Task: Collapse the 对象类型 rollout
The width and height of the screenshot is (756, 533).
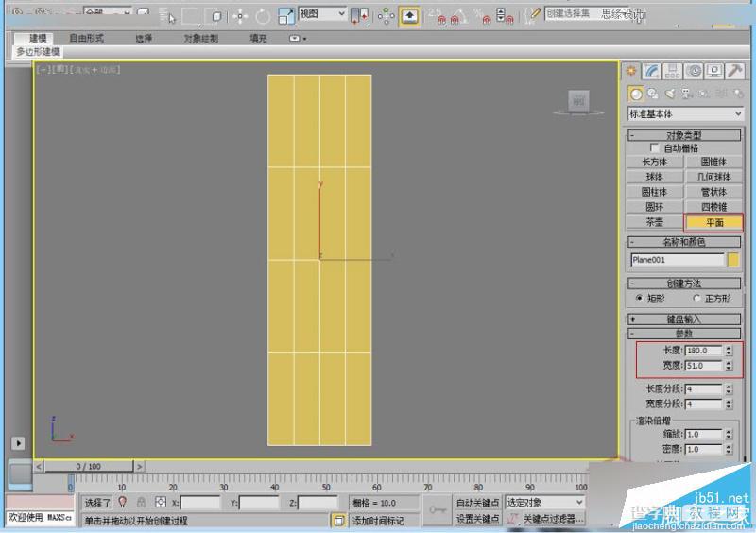Action: coord(683,134)
